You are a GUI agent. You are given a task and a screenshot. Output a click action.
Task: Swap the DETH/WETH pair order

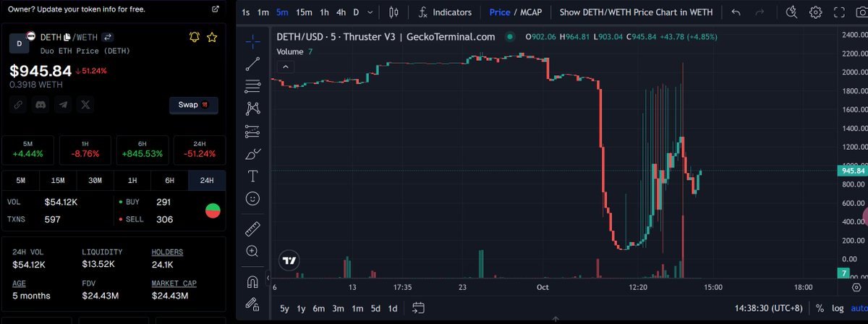[x=108, y=37]
